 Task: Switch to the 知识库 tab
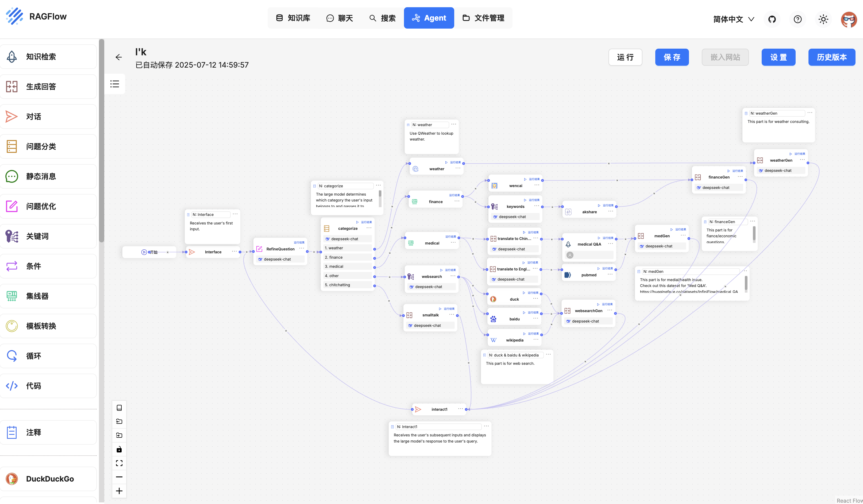293,18
